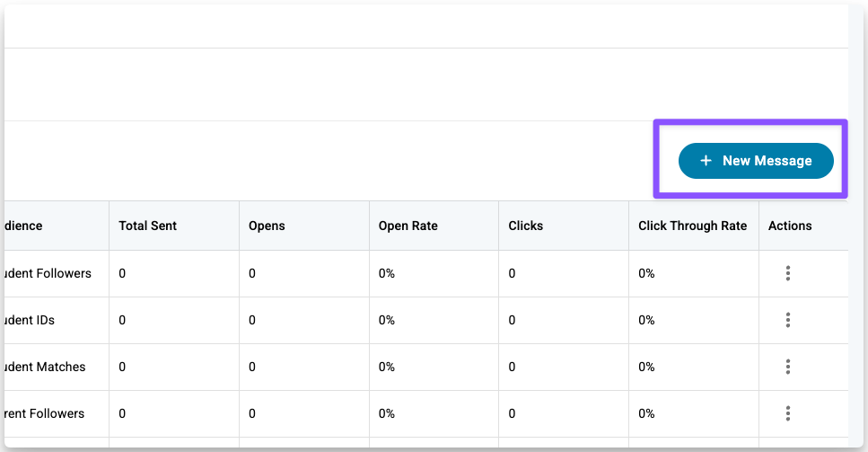
Task: Click the Audience column header
Action: (24, 226)
